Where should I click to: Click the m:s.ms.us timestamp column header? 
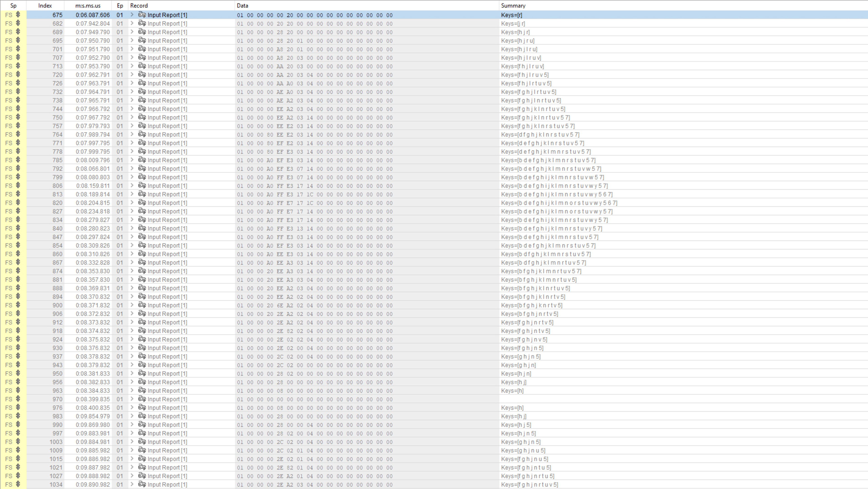pyautogui.click(x=88, y=5)
